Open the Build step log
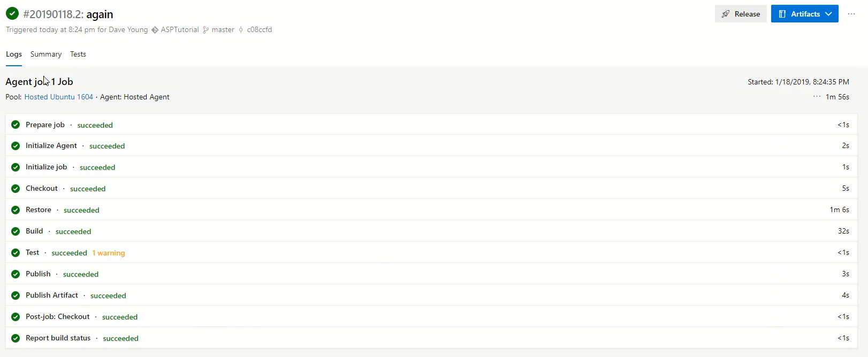 point(431,231)
